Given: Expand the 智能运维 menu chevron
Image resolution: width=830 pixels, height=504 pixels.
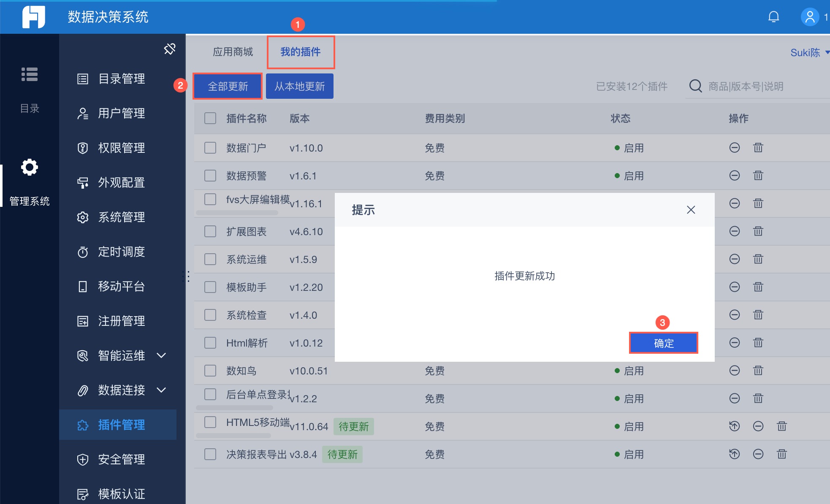Looking at the screenshot, I should click(161, 355).
